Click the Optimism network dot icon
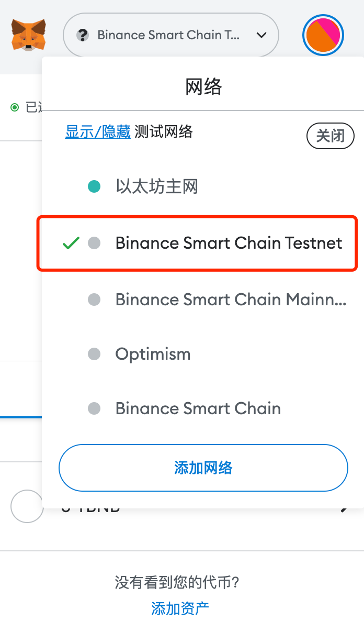 [x=94, y=354]
